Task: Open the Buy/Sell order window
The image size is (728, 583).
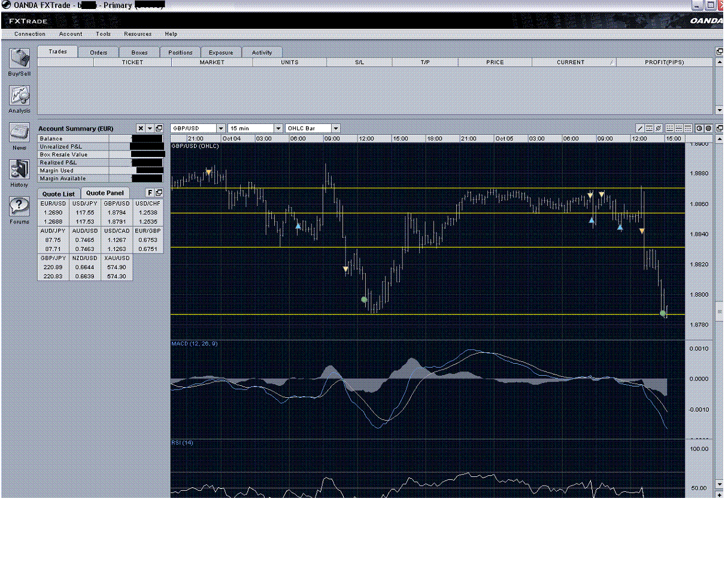Action: pos(19,59)
